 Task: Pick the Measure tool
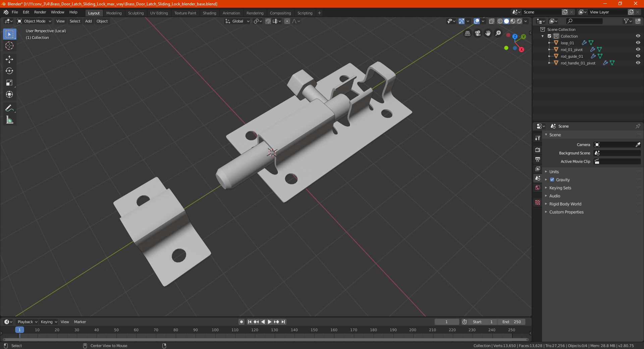coord(9,120)
